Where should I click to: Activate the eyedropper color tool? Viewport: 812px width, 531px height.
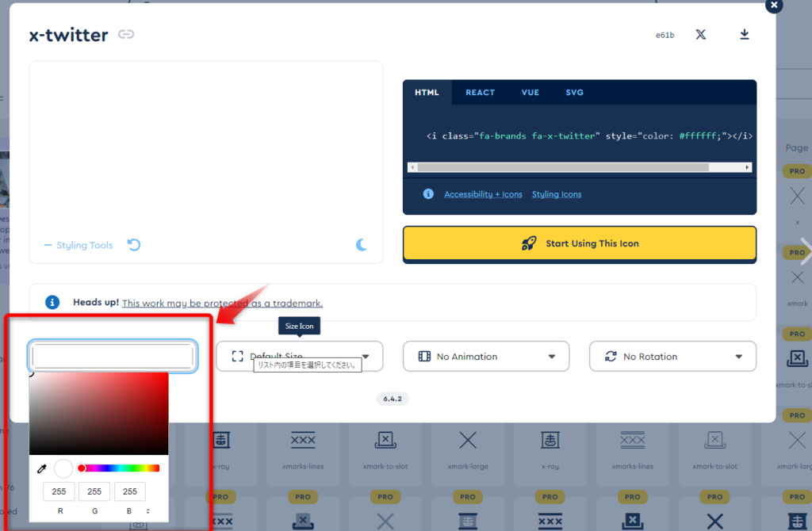(42, 469)
